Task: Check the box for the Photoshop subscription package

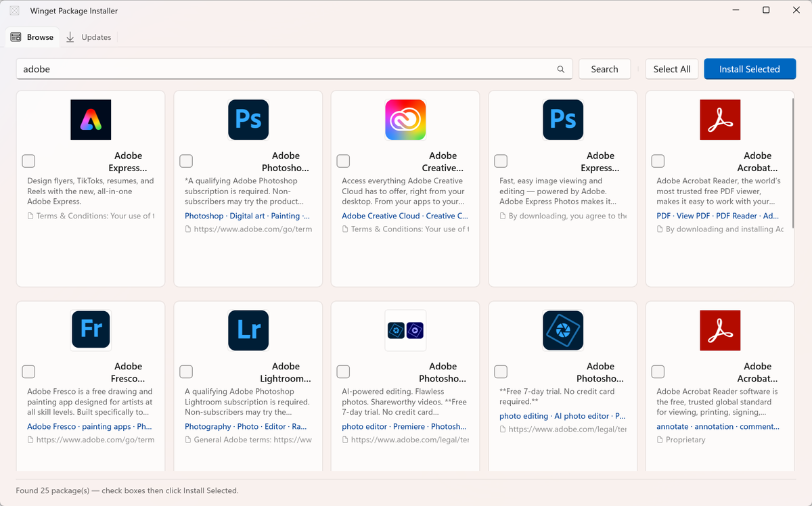Action: tap(186, 161)
